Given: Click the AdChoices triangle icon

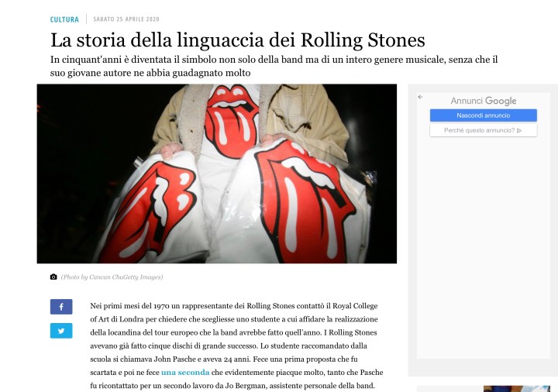Looking at the screenshot, I should point(519,131).
